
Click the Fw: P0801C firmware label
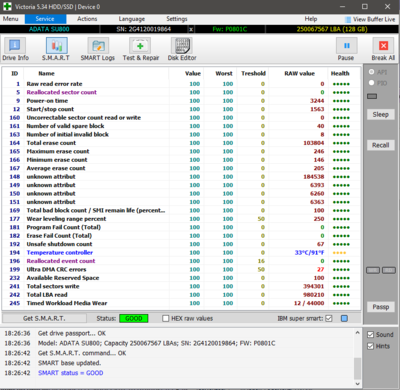[230, 29]
